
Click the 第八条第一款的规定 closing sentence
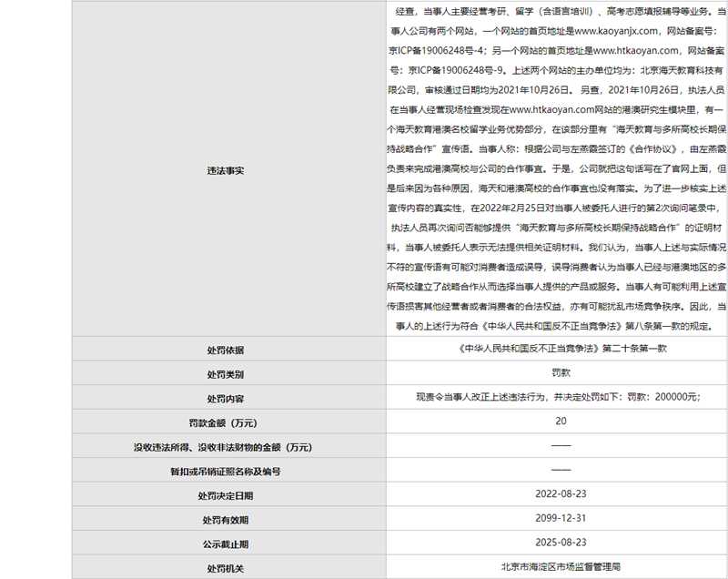coord(667,327)
